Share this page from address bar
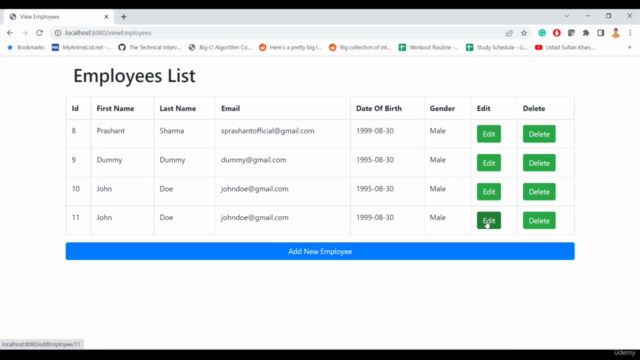Screen dimensions: 640x360 (509, 33)
